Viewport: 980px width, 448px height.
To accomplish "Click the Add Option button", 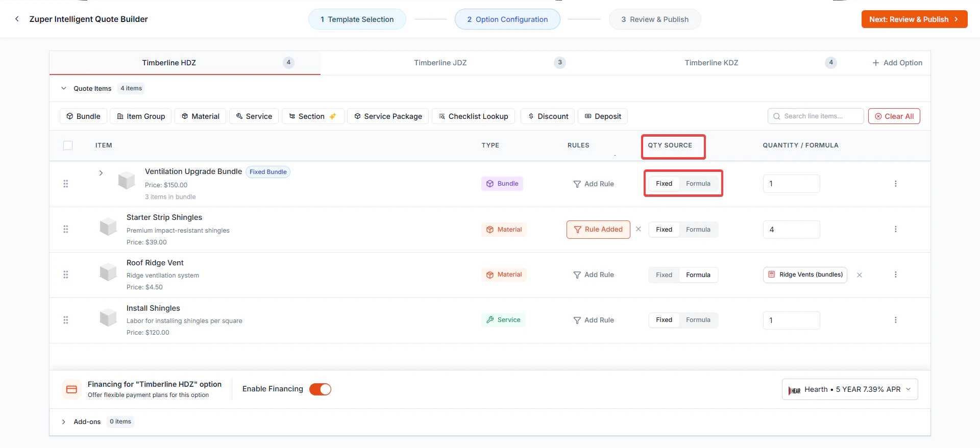I will click(897, 63).
